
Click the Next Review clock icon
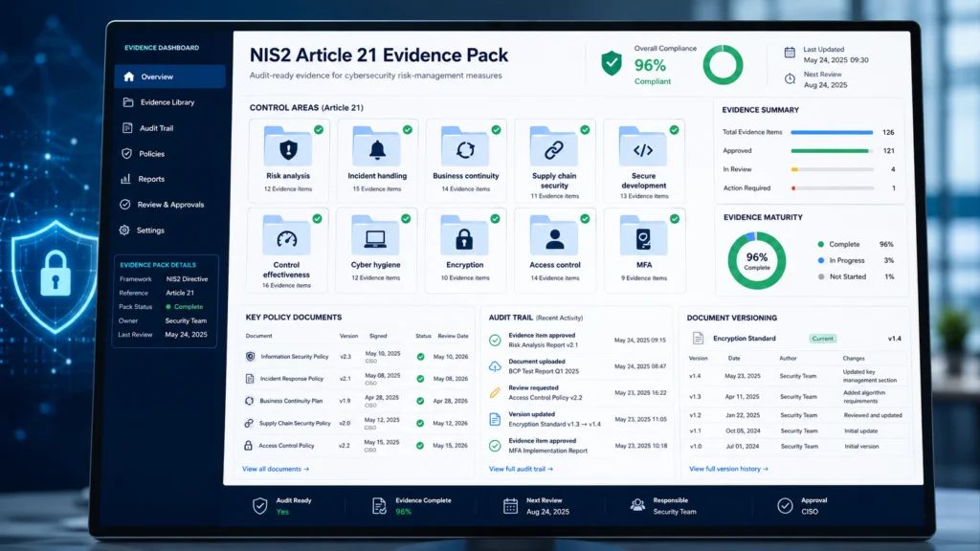coord(790,78)
